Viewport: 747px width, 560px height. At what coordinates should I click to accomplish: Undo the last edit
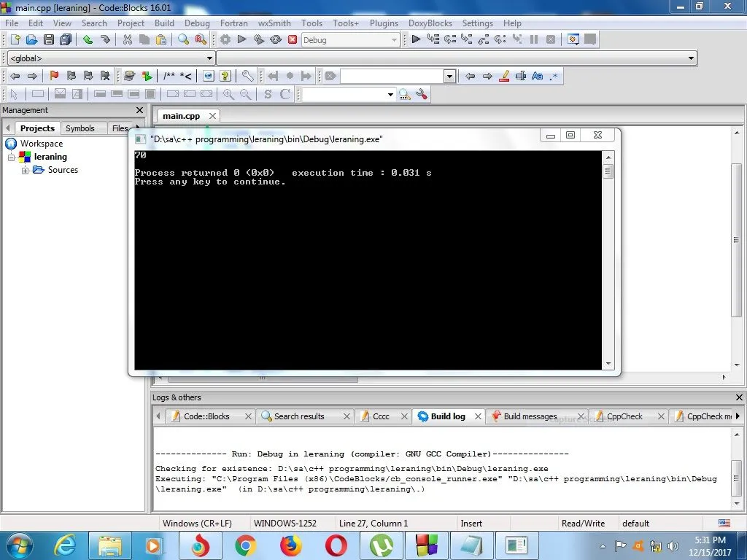pos(88,39)
